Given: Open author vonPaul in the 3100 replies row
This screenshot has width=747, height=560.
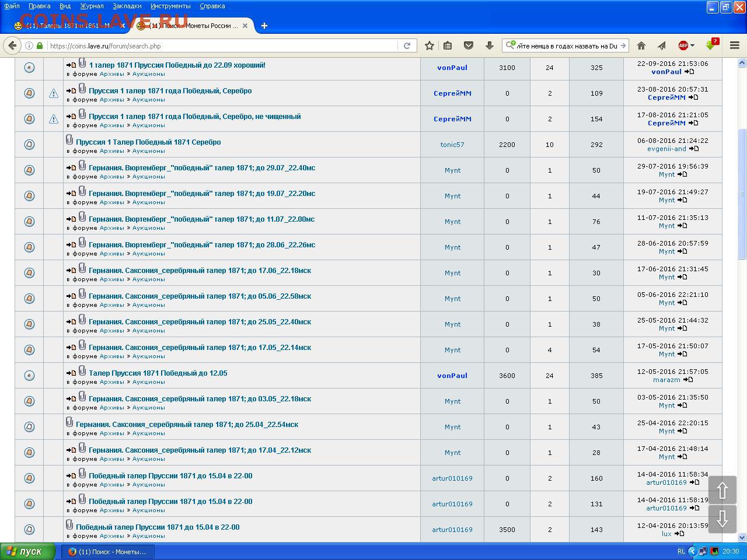Looking at the screenshot, I should 452,67.
